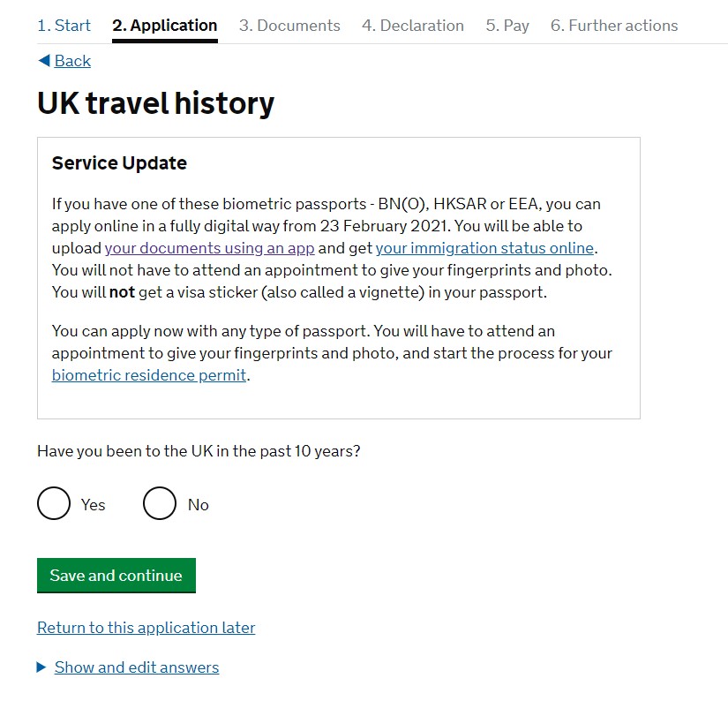The height and width of the screenshot is (701, 728).
Task: Visit the biometric residence permit link
Action: (x=149, y=375)
